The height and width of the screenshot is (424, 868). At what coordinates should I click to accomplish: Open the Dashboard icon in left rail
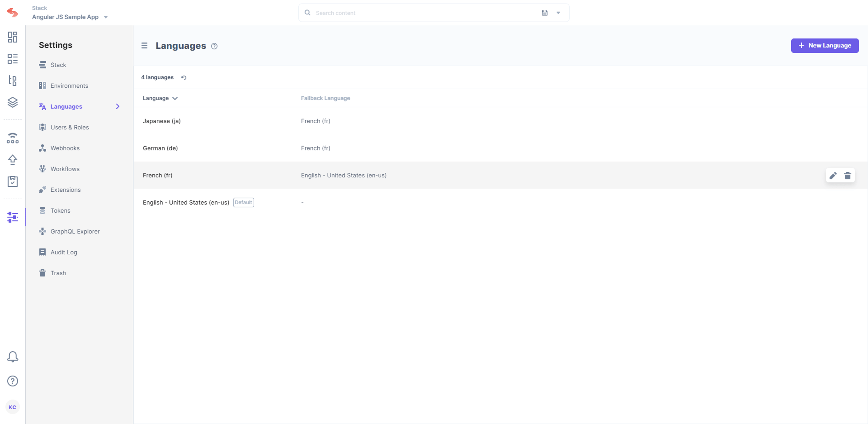[x=12, y=37]
